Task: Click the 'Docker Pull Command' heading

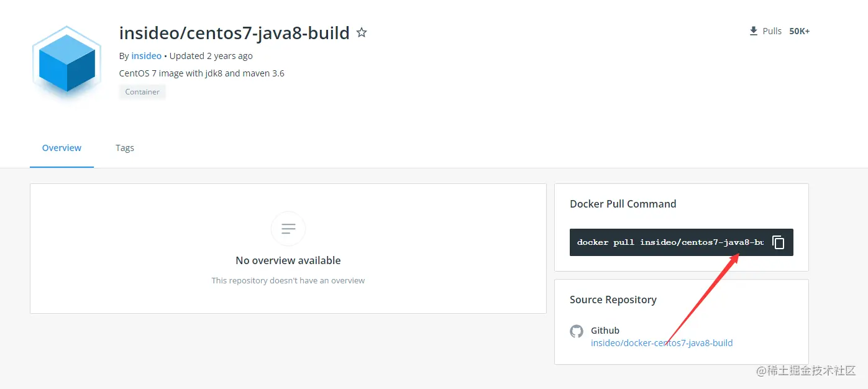Action: coord(623,204)
